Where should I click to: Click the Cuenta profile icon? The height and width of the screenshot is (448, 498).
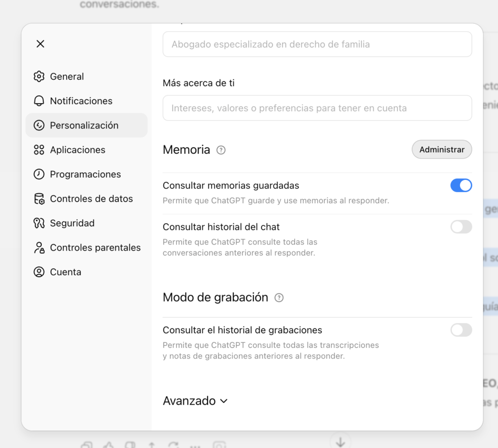[39, 272]
